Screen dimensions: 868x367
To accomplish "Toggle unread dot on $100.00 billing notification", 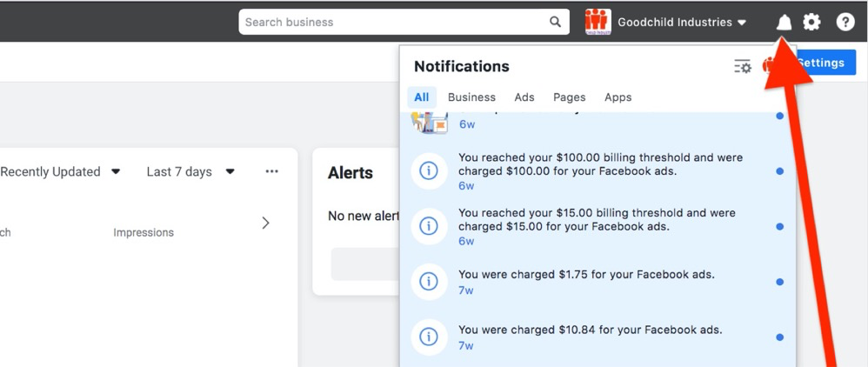I will (779, 171).
